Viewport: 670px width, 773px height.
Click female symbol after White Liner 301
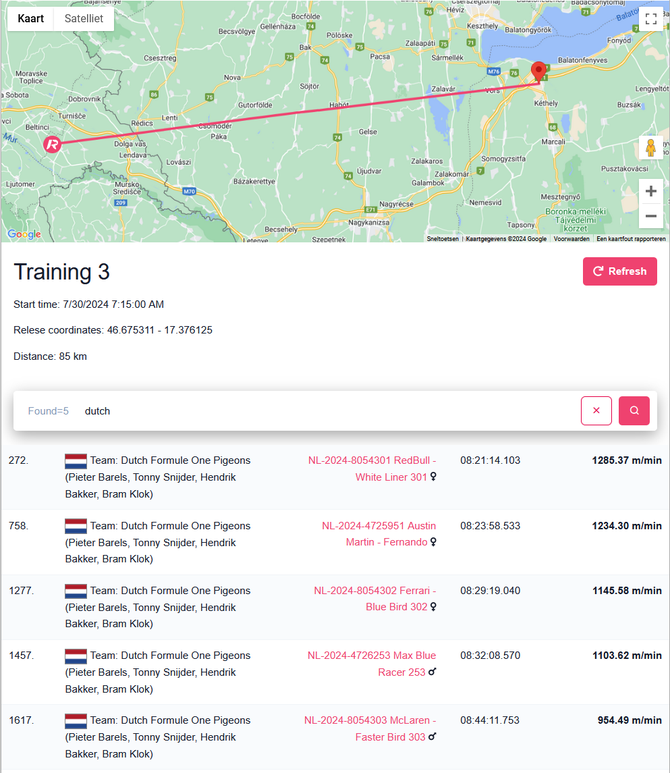pyautogui.click(x=433, y=477)
